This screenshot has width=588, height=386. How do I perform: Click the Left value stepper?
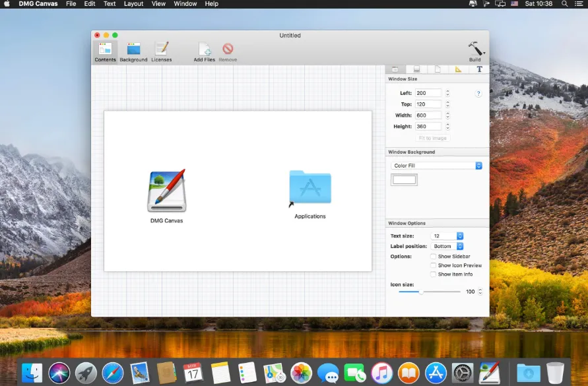(x=447, y=93)
